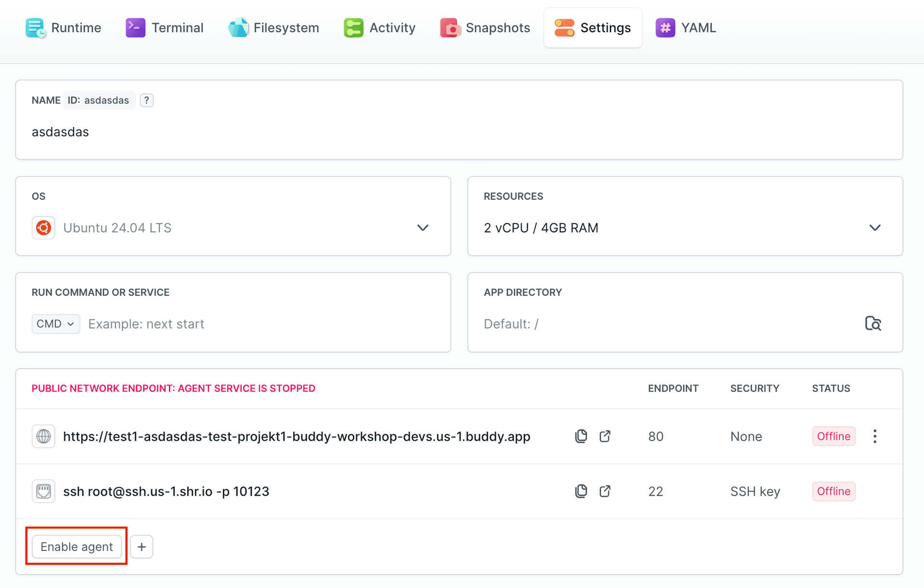Click the run command input field
The width and height of the screenshot is (924, 588).
tap(260, 323)
